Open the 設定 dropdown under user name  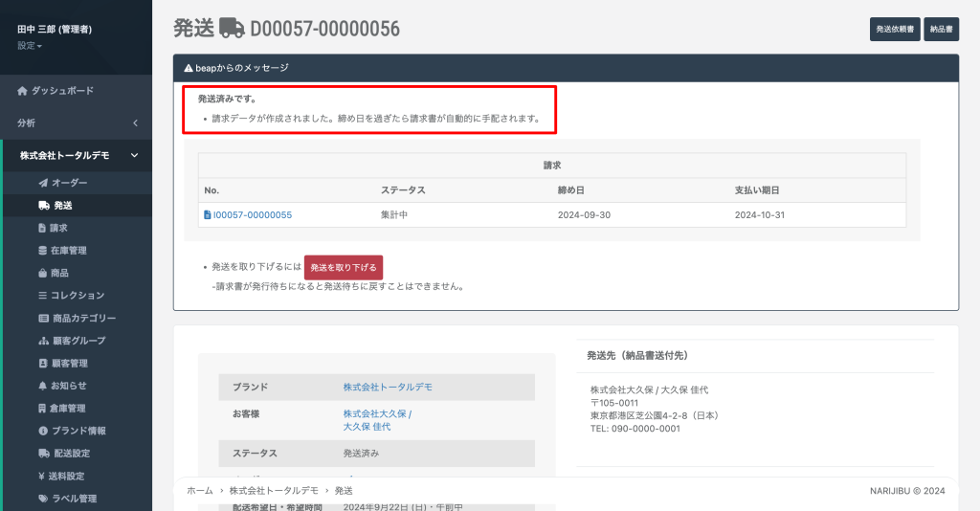(x=30, y=46)
